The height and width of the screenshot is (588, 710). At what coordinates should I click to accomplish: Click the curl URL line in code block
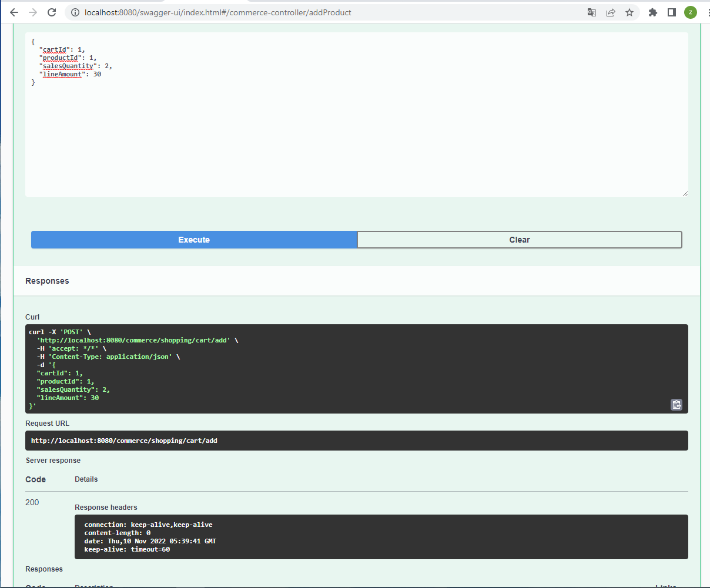point(138,340)
